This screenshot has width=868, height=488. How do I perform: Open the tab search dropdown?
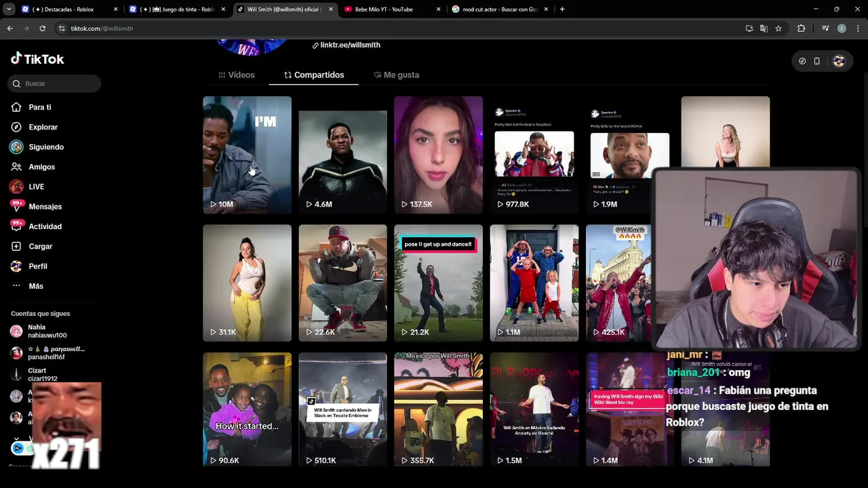(9, 9)
